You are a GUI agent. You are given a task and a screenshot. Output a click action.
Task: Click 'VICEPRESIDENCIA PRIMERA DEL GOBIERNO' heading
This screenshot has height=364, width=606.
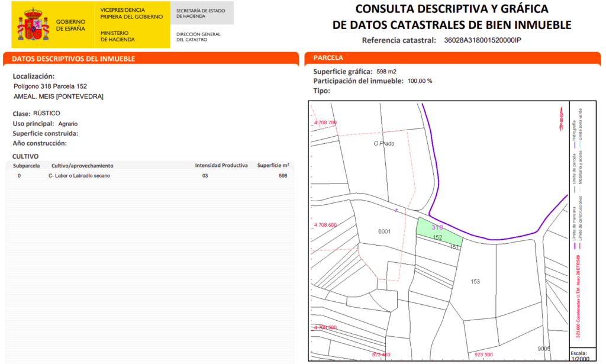131,14
